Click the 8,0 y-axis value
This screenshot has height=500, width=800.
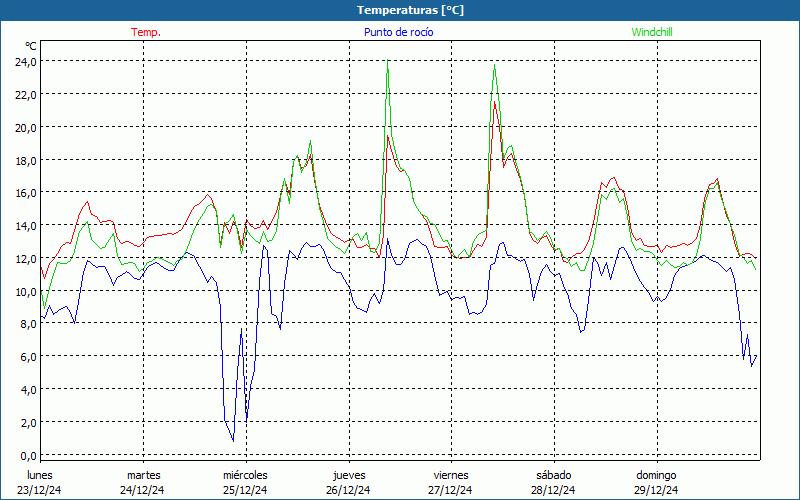tap(29, 324)
